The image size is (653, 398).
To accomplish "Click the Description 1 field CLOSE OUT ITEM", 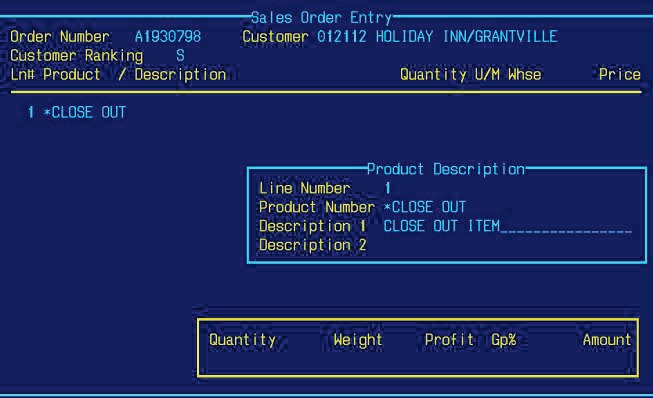I will (x=508, y=226).
